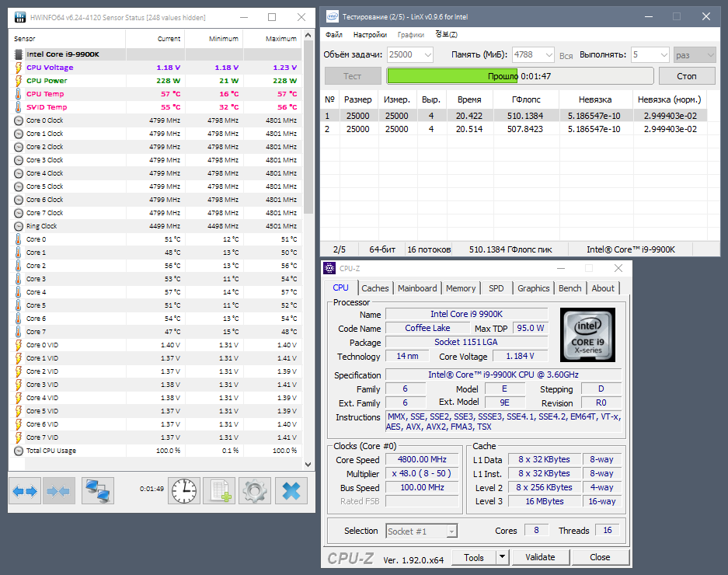Click the expand-window arrows icon in HWiNFO toolbar

coord(25,490)
